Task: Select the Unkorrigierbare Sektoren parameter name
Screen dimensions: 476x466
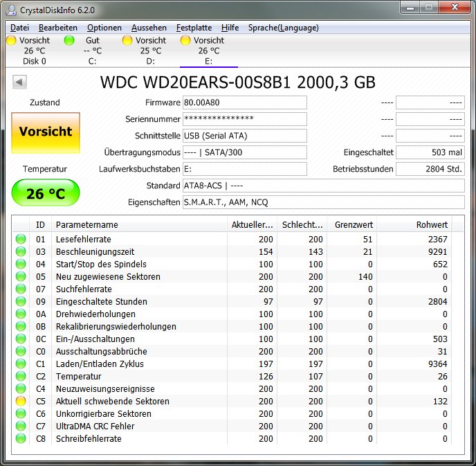Action: pyautogui.click(x=103, y=414)
